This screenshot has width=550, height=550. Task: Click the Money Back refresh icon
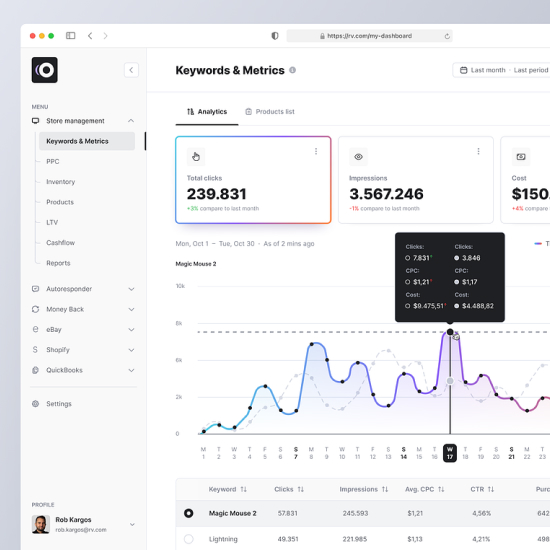(35, 309)
